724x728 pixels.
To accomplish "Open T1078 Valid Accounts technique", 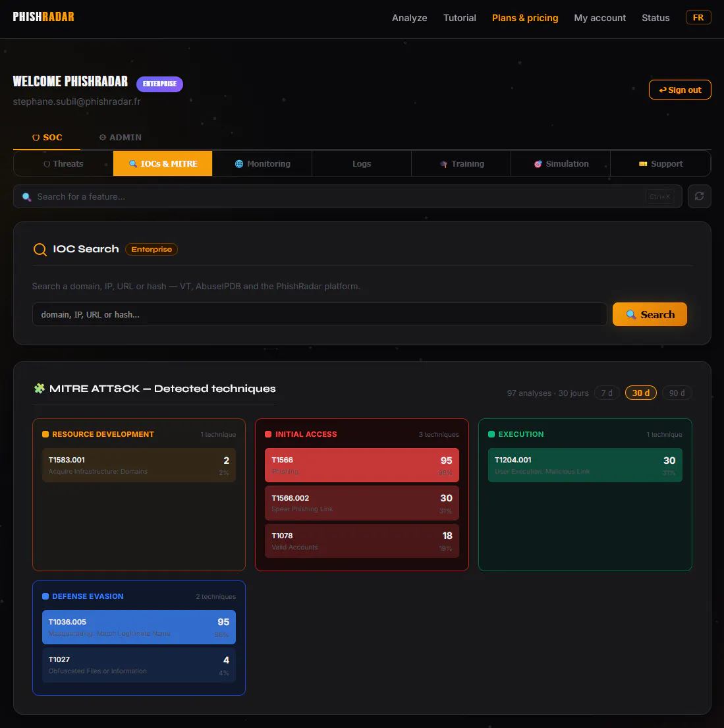I will (x=362, y=541).
